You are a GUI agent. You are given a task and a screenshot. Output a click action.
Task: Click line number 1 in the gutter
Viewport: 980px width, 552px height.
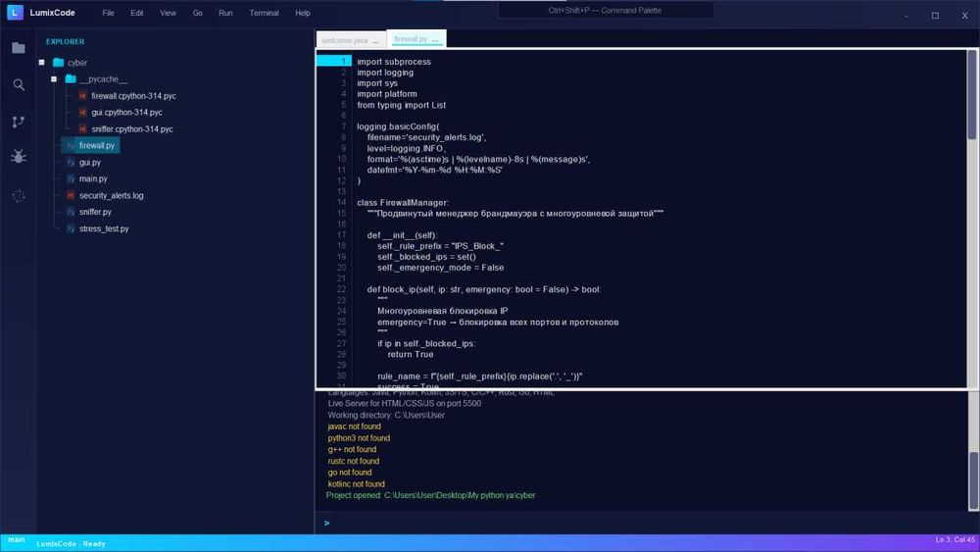[x=343, y=61]
